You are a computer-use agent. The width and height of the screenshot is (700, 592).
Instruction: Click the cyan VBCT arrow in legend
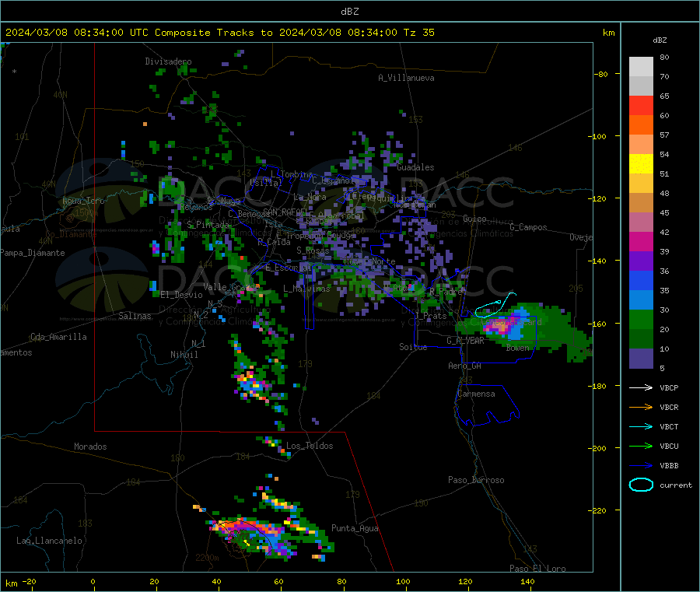pyautogui.click(x=641, y=427)
